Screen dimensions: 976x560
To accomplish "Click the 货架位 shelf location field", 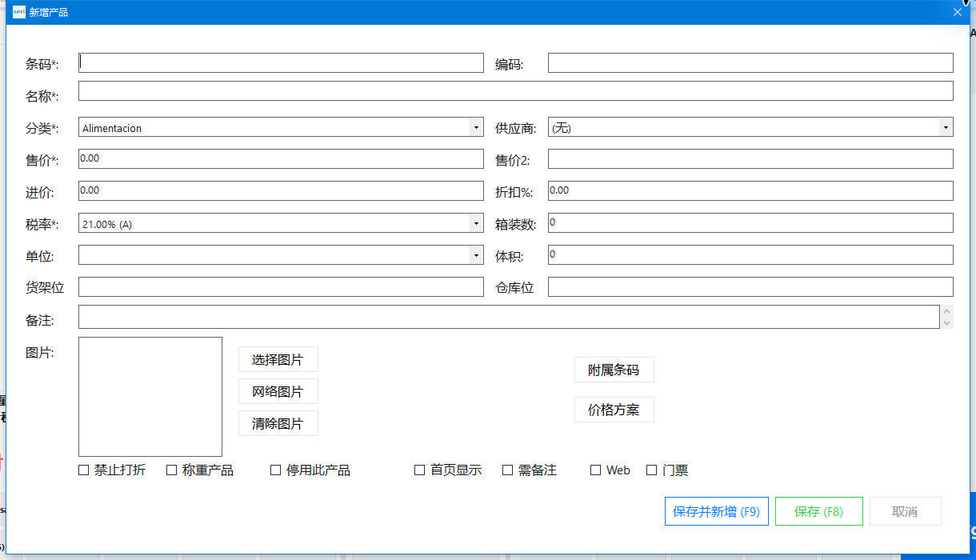I will coord(281,287).
